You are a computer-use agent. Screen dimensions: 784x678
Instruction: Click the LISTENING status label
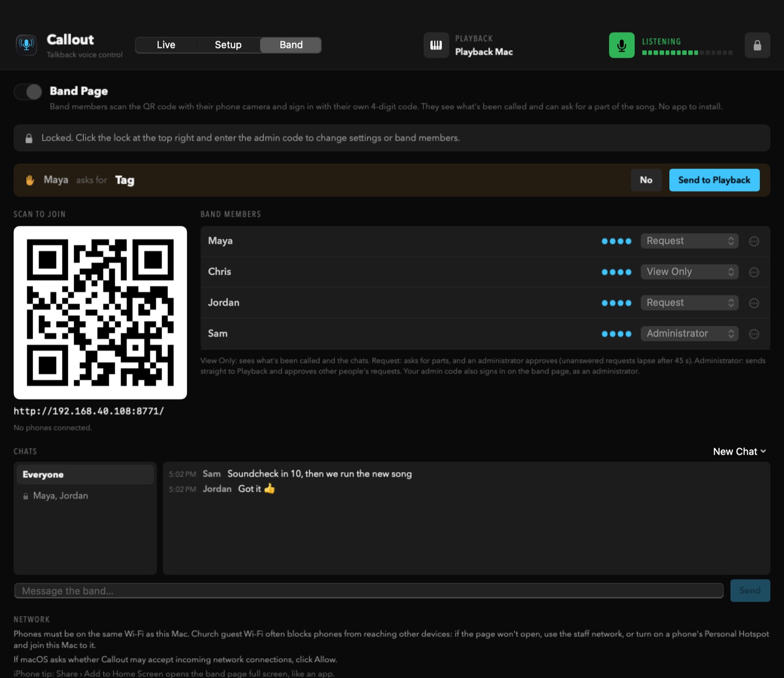(661, 42)
